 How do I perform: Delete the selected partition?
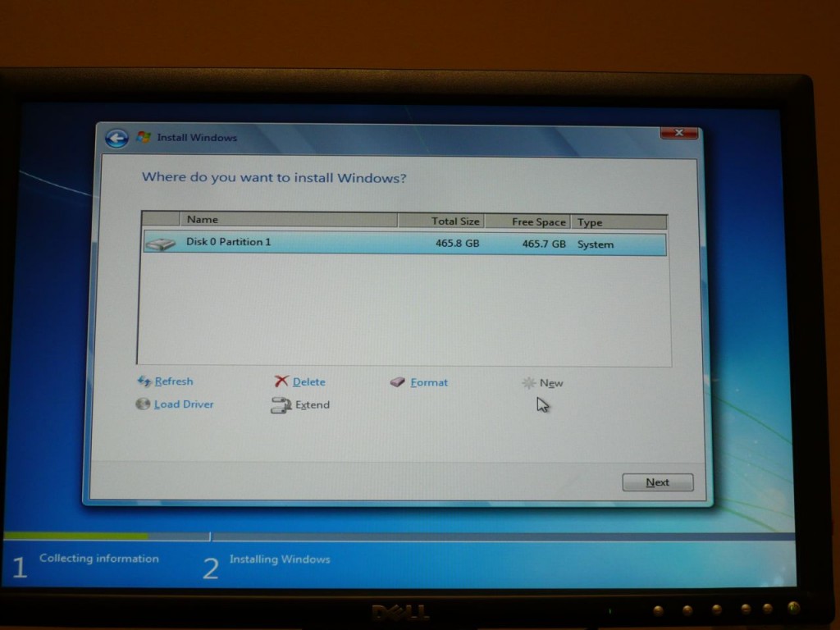309,382
